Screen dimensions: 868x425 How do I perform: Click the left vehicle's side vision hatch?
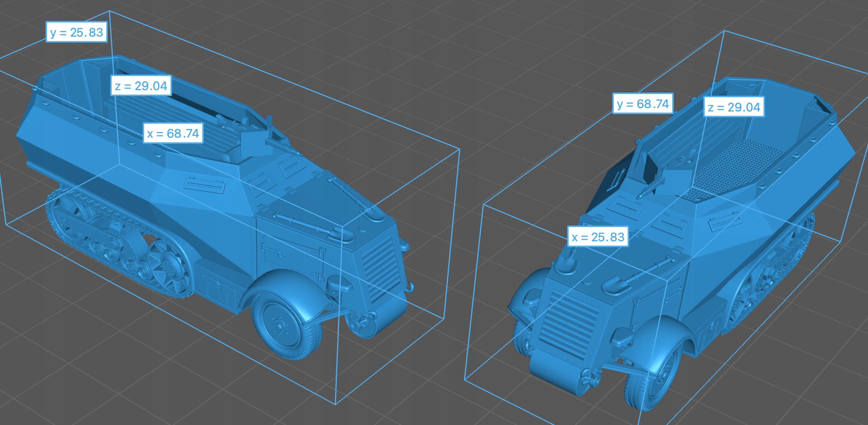coord(205,185)
